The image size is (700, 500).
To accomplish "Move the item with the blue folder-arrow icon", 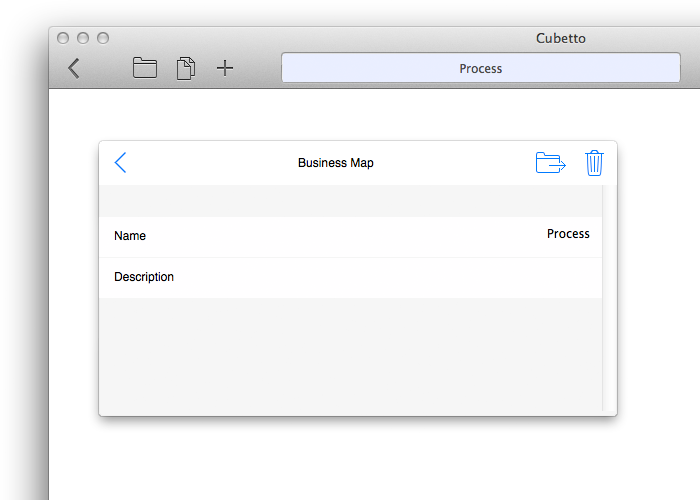I will [x=550, y=162].
